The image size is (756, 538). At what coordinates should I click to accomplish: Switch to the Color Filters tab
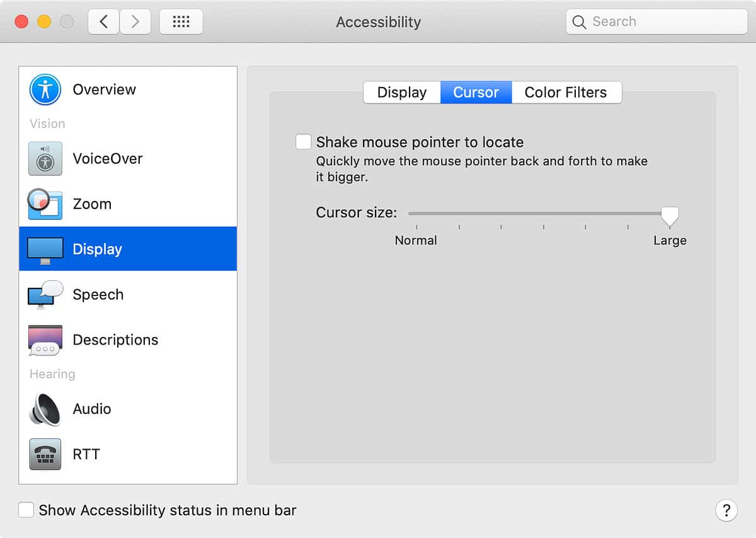[x=565, y=93]
